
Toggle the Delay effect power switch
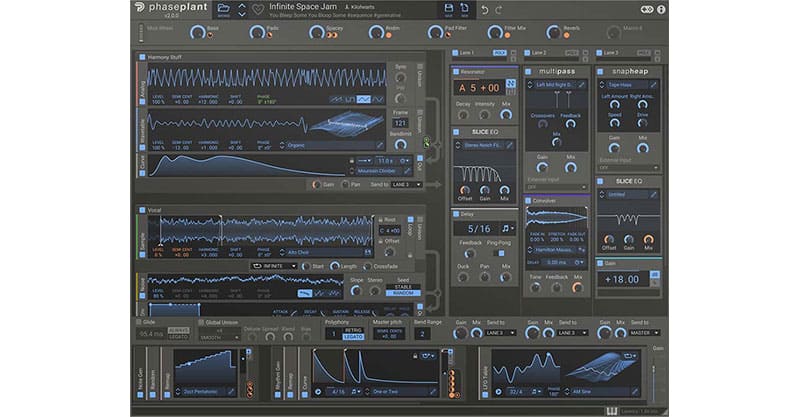tap(456, 214)
